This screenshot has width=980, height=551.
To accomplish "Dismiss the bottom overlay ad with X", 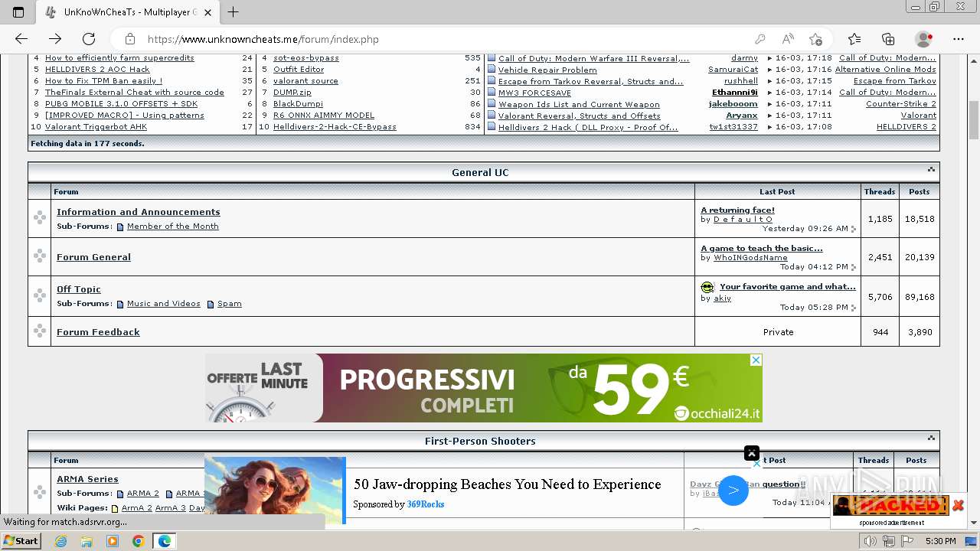I will [752, 453].
